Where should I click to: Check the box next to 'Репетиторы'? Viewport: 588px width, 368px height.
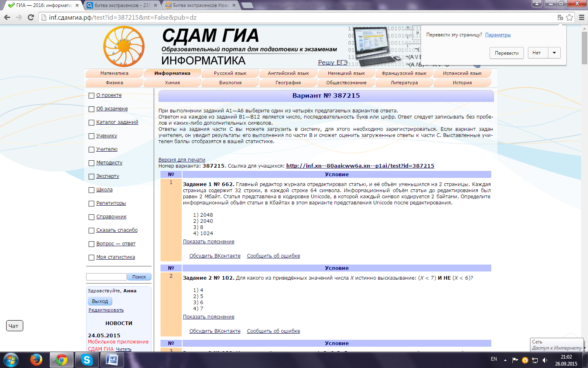pos(91,204)
